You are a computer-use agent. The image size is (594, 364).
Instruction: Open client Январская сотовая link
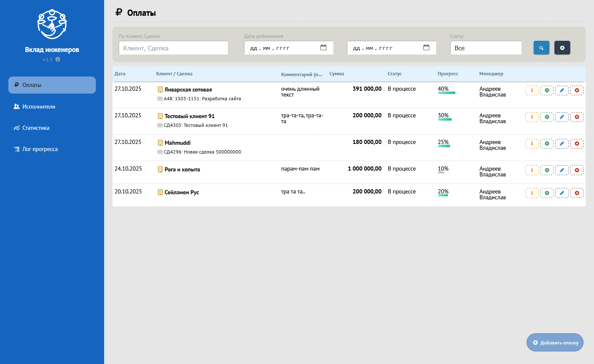coord(188,89)
